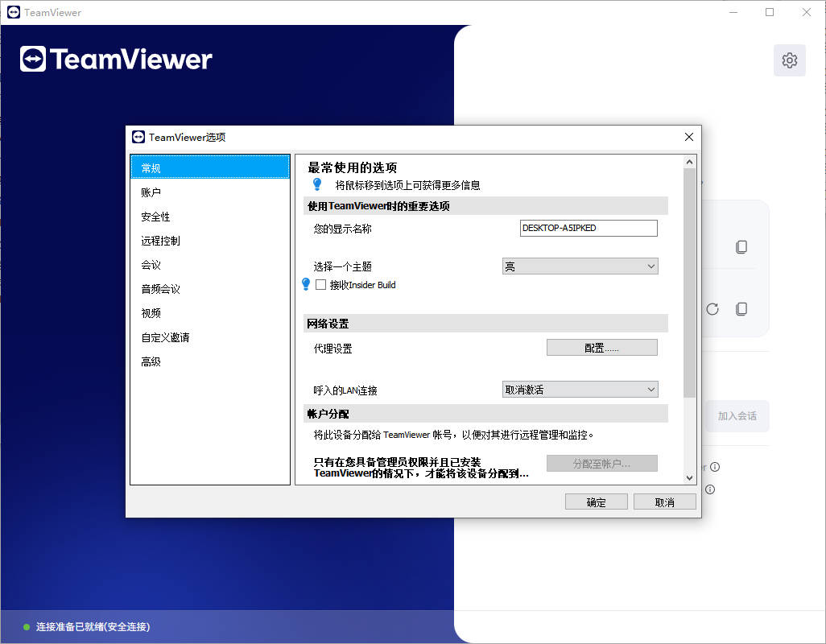Click the green connection status dot

click(27, 626)
